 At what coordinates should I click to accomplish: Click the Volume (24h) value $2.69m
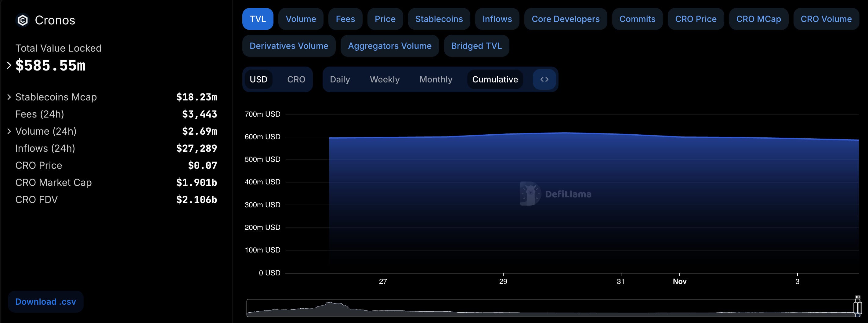(200, 131)
